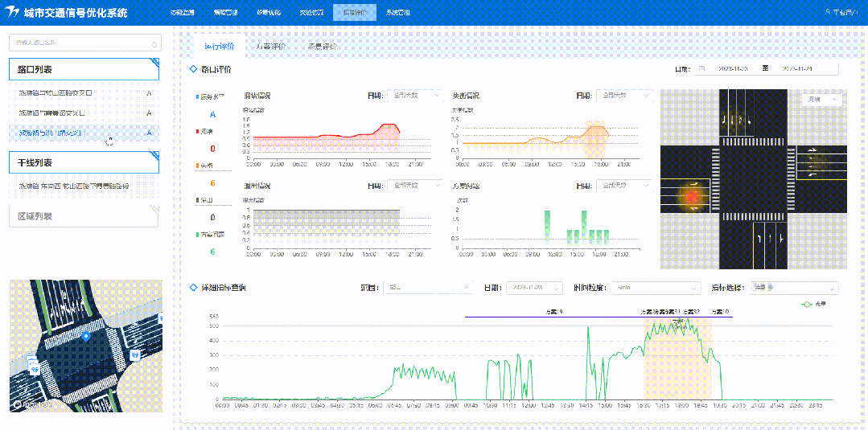Open the date dropdown for the 拥堵情况 chart
This screenshot has height=430, width=868.
[x=415, y=96]
